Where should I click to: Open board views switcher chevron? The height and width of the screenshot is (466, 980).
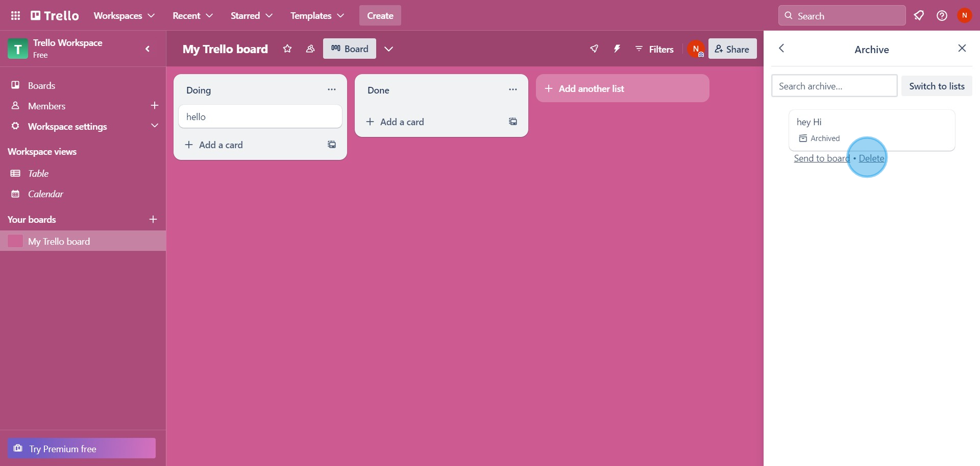(389, 49)
